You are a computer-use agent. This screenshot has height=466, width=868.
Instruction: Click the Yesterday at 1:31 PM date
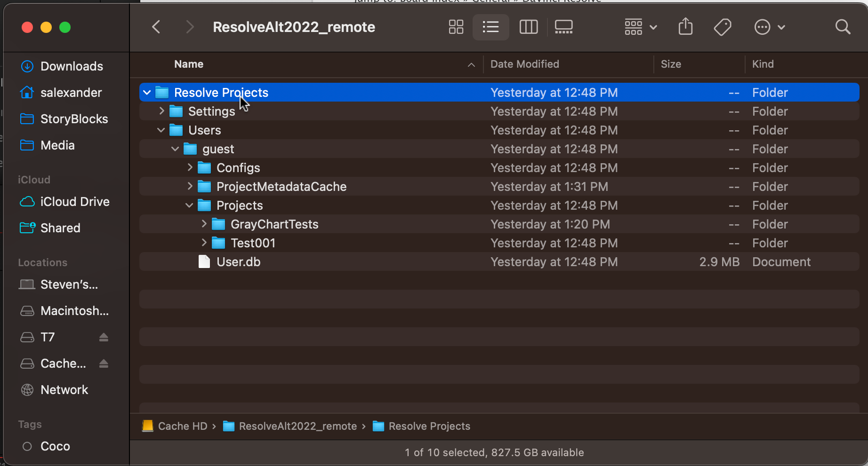[x=549, y=187]
